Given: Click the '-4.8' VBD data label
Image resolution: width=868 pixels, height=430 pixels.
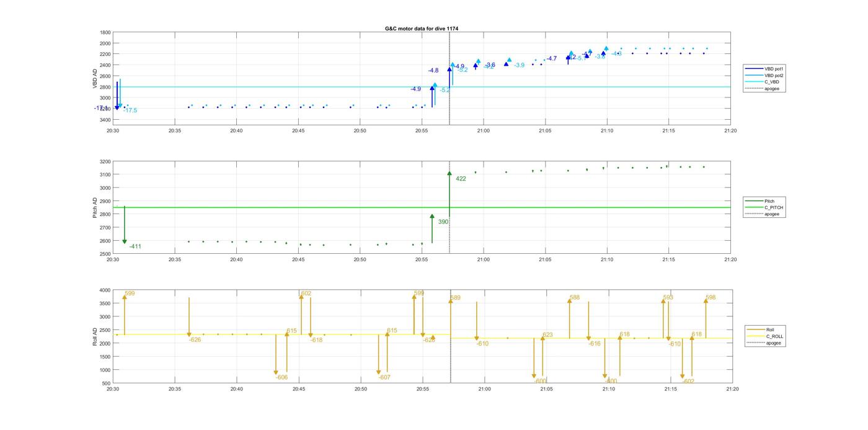Looking at the screenshot, I should coord(433,71).
